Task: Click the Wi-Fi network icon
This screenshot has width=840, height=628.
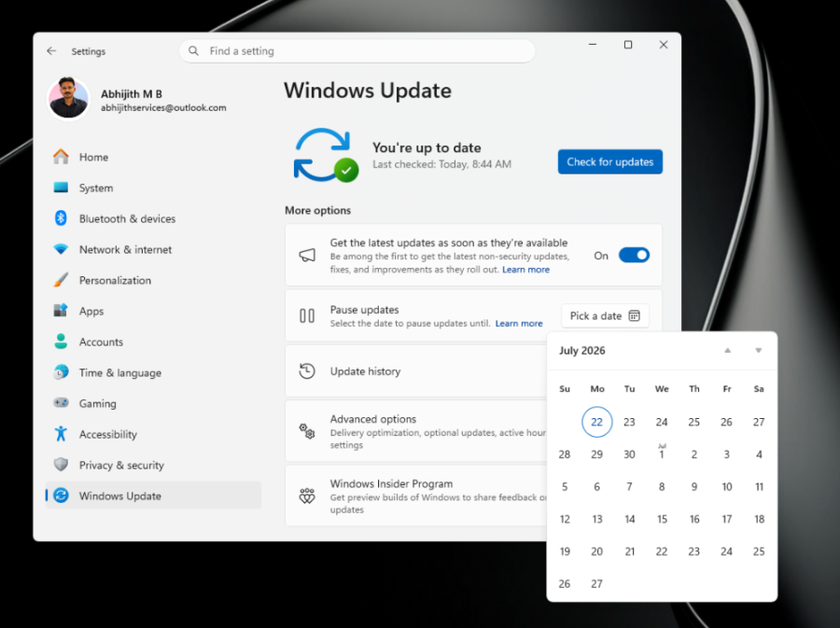Action: pyautogui.click(x=61, y=249)
